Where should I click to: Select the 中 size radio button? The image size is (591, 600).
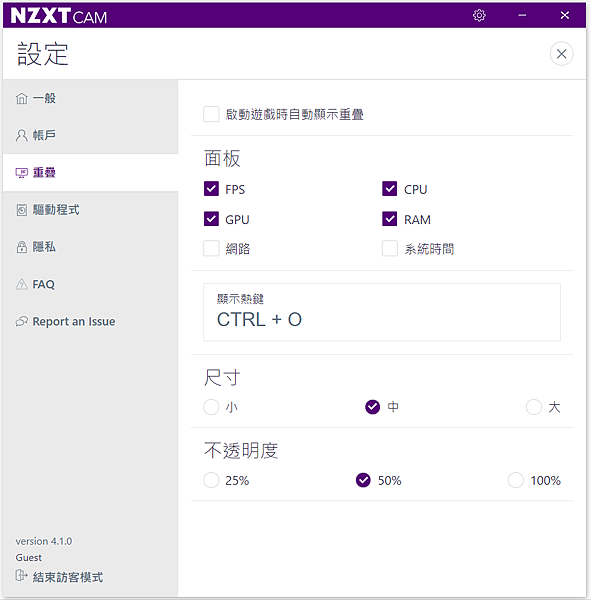click(372, 407)
